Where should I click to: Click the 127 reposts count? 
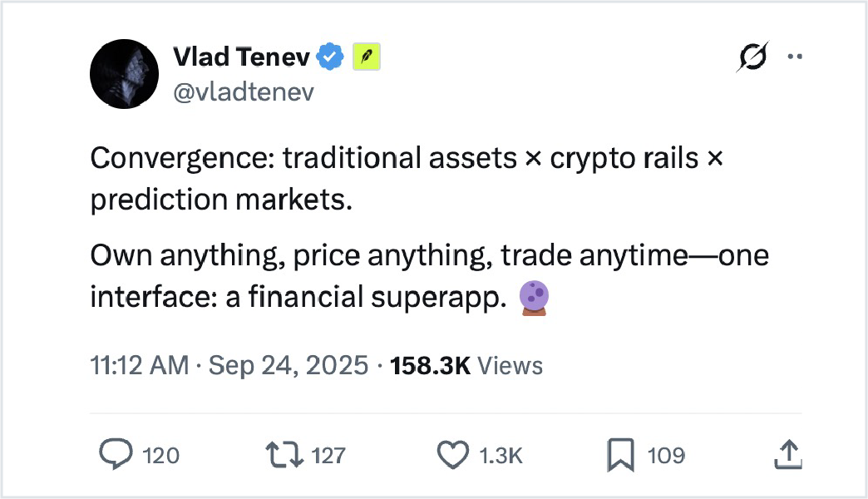tap(328, 455)
